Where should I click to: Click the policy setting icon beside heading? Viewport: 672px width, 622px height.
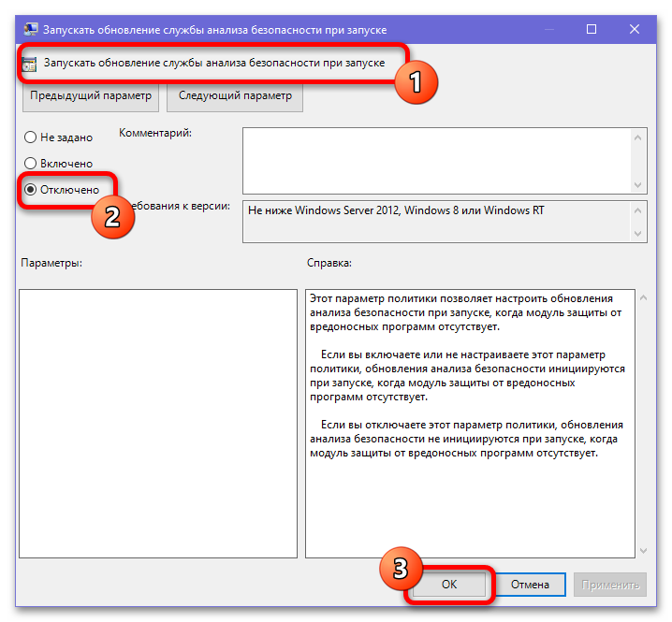click(x=29, y=65)
